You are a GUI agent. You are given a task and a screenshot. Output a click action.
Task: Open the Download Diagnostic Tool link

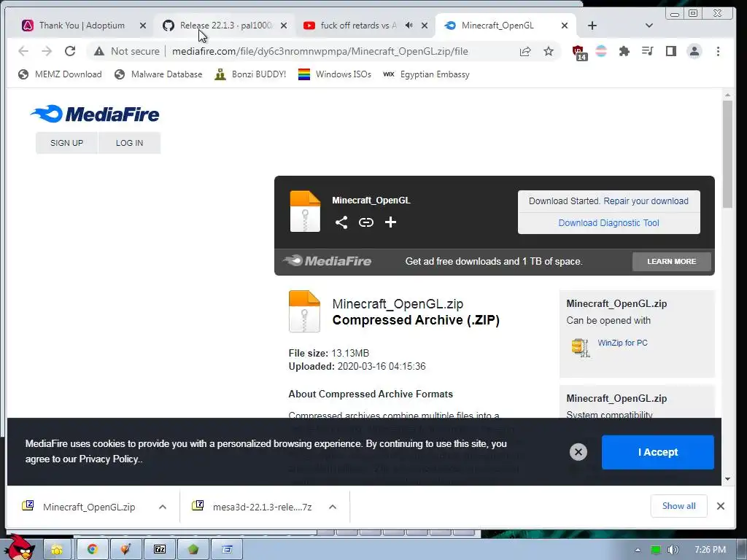click(x=608, y=223)
